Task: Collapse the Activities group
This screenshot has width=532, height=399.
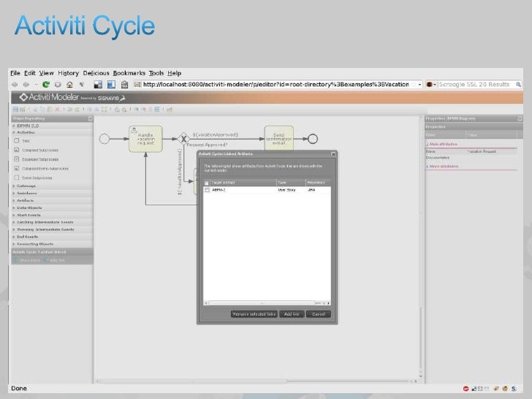Action: coord(14,132)
